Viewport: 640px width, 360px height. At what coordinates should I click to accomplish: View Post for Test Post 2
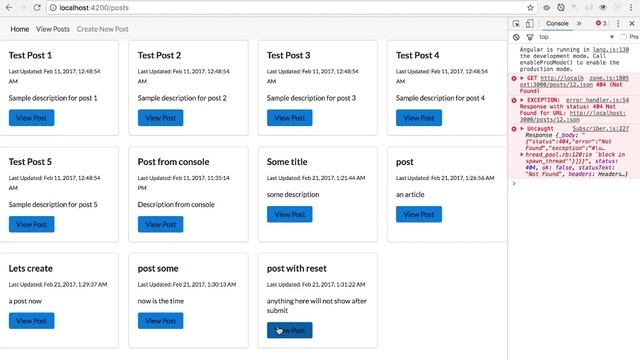[160, 118]
